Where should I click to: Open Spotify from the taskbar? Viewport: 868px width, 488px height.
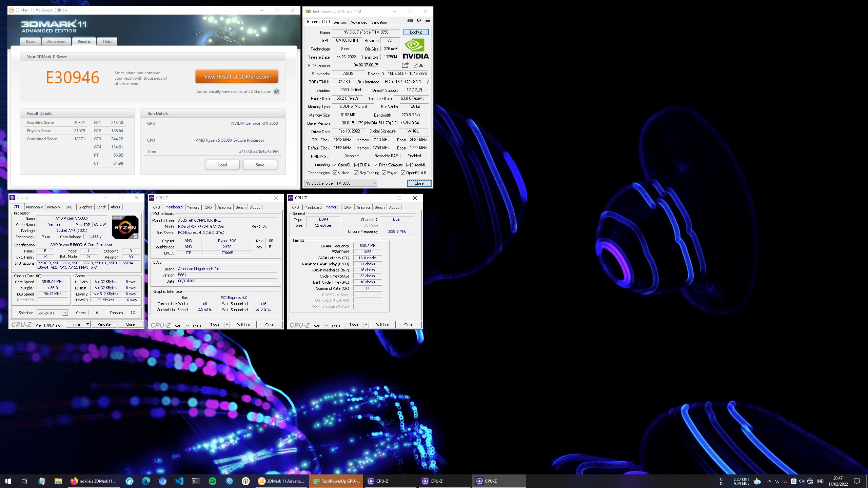[213, 481]
